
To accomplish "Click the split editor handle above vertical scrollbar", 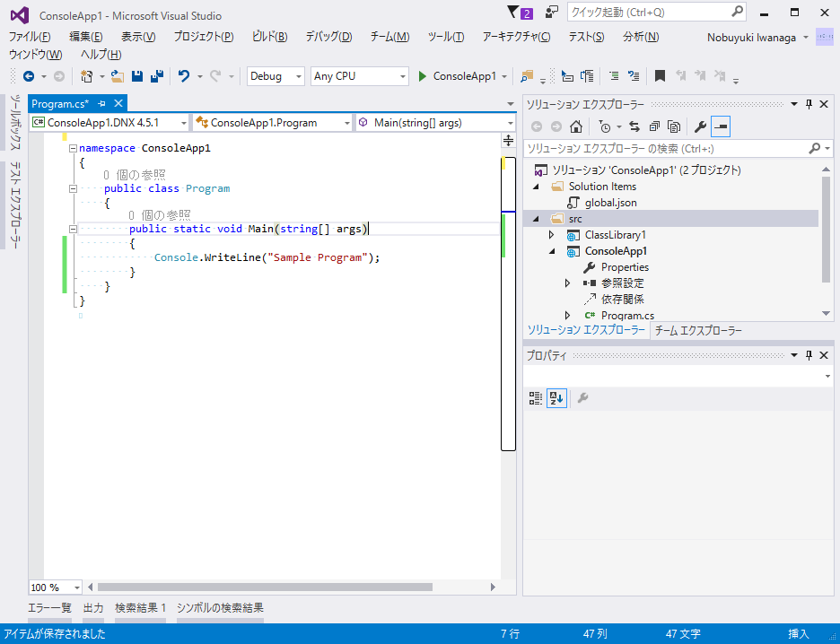I will click(x=508, y=142).
